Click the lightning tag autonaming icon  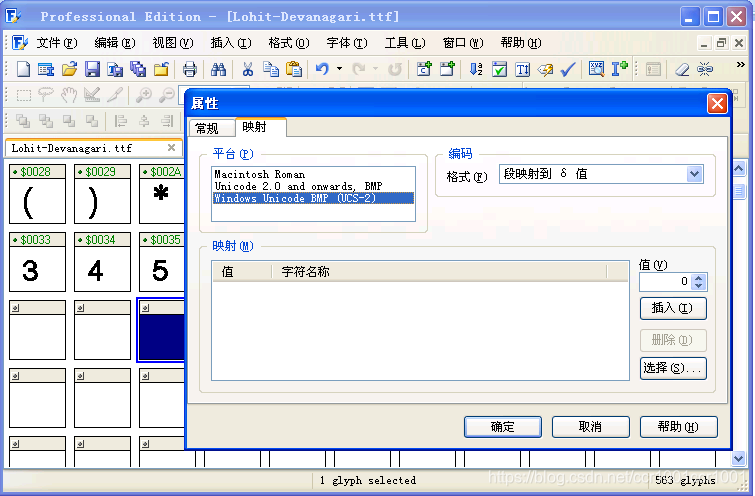[x=546, y=69]
